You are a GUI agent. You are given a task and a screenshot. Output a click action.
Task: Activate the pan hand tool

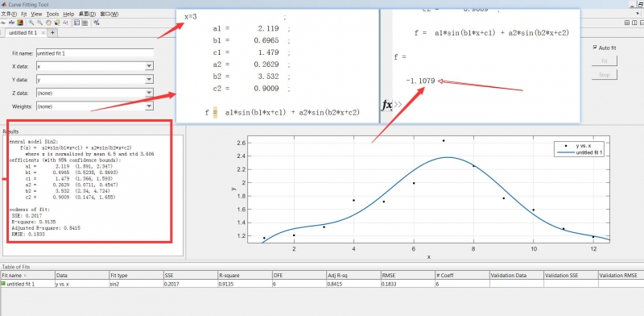click(48, 23)
